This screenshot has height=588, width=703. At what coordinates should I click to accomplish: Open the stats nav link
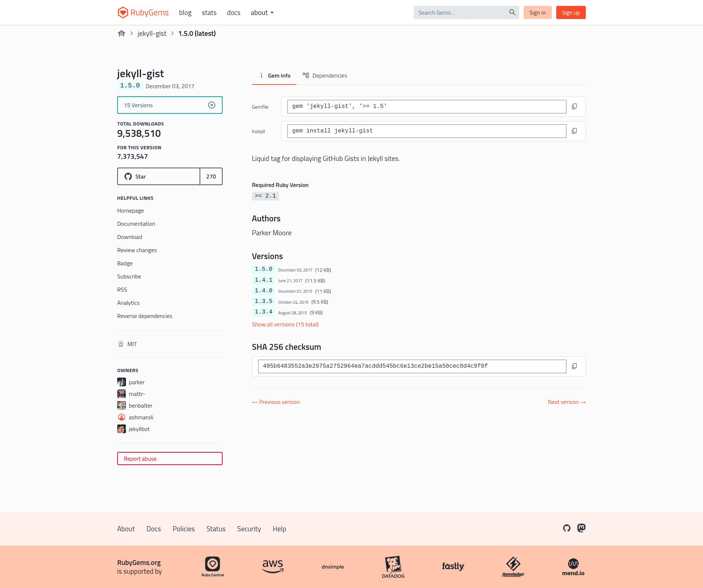click(x=209, y=13)
